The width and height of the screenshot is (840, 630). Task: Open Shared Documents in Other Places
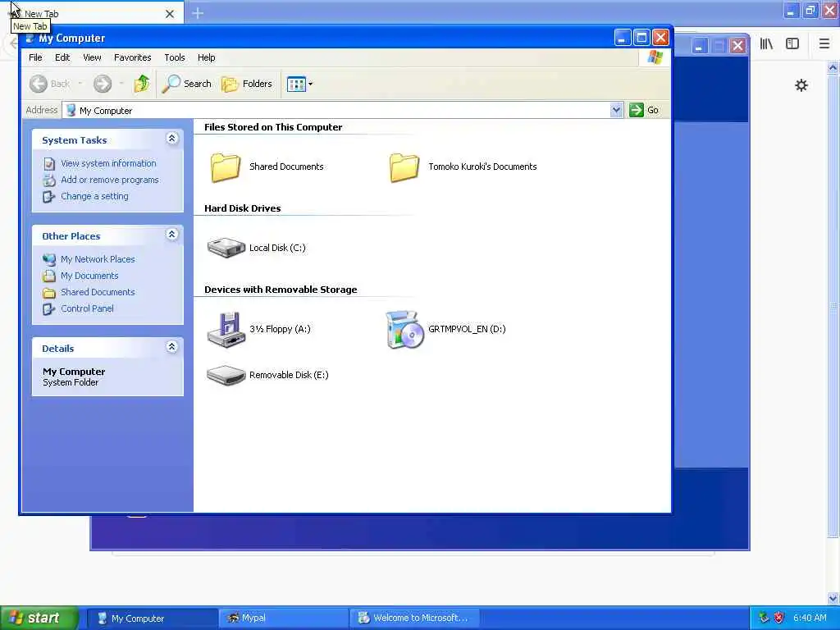98,292
